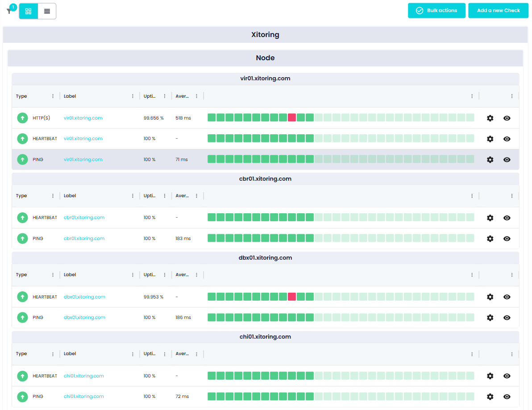532x410 pixels.
Task: Open settings gear for chi01 PING check
Action: pos(490,397)
